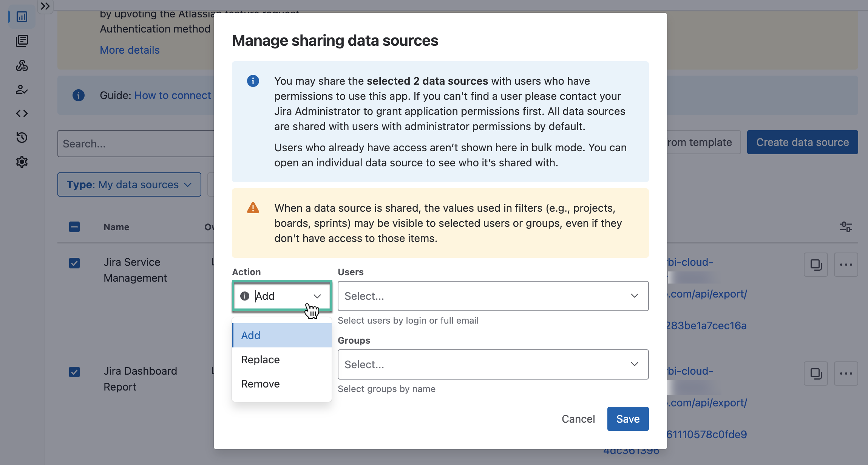This screenshot has height=465, width=868.
Task: Open the dashboard chart icon in sidebar
Action: tap(22, 17)
